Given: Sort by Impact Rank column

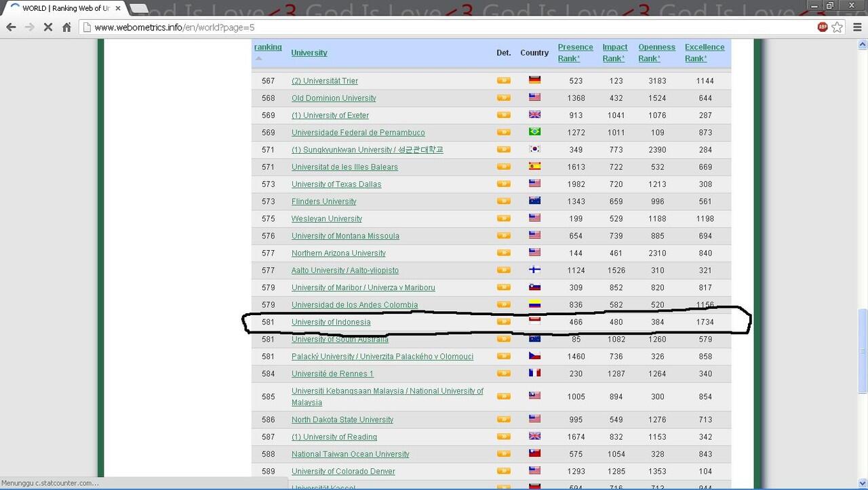Looking at the screenshot, I should pos(615,53).
